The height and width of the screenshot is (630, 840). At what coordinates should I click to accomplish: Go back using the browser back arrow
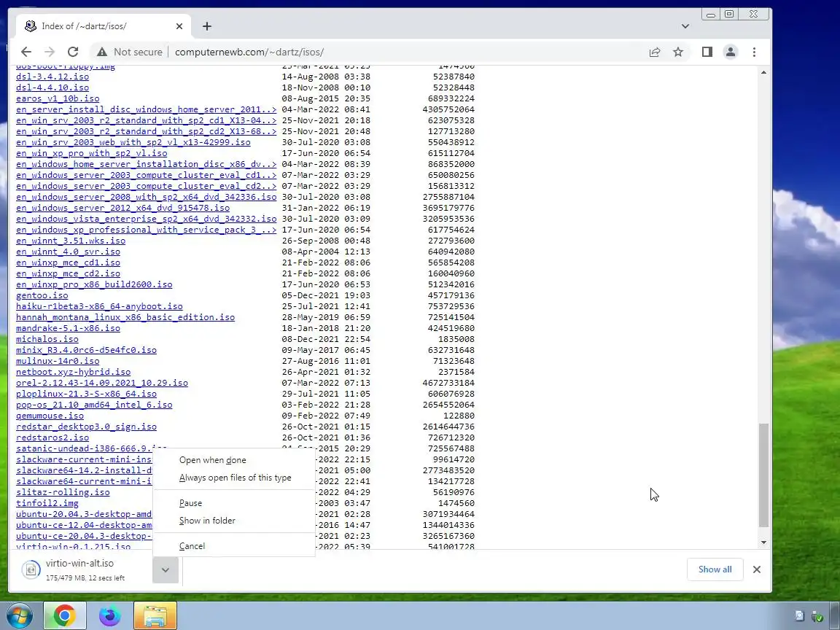pos(26,52)
